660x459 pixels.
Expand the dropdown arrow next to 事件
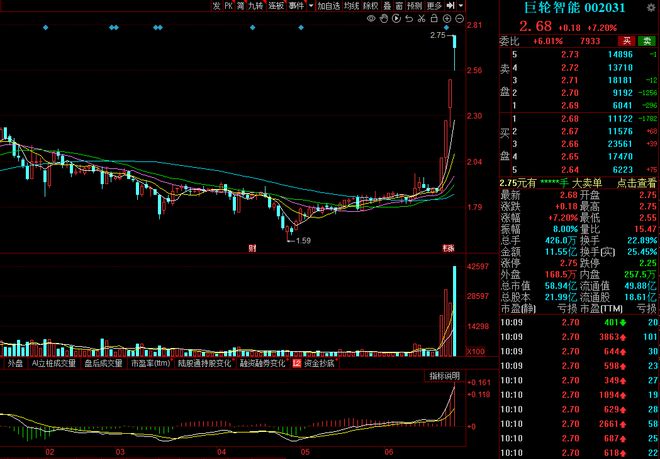[x=310, y=6]
